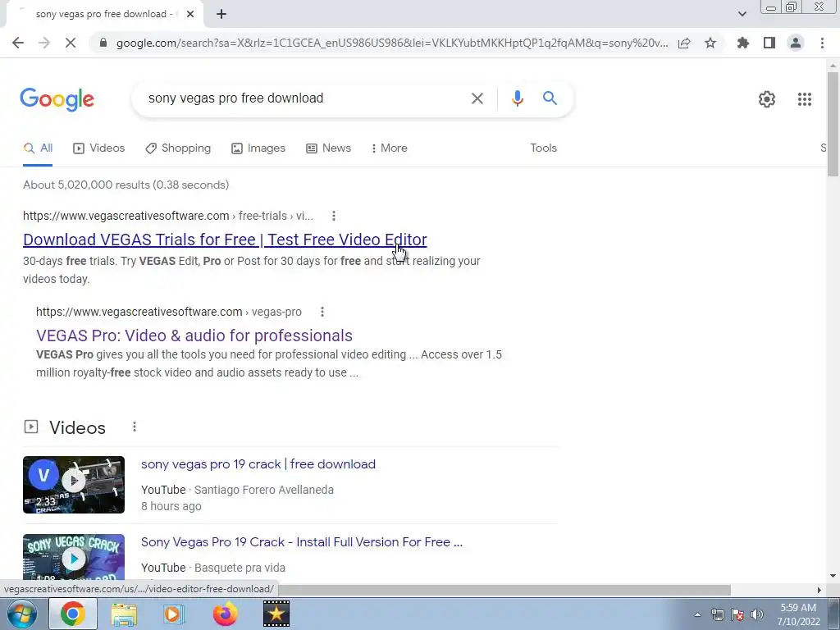The width and height of the screenshot is (840, 630).
Task: Launch Firefox from the taskbar
Action: click(x=225, y=614)
